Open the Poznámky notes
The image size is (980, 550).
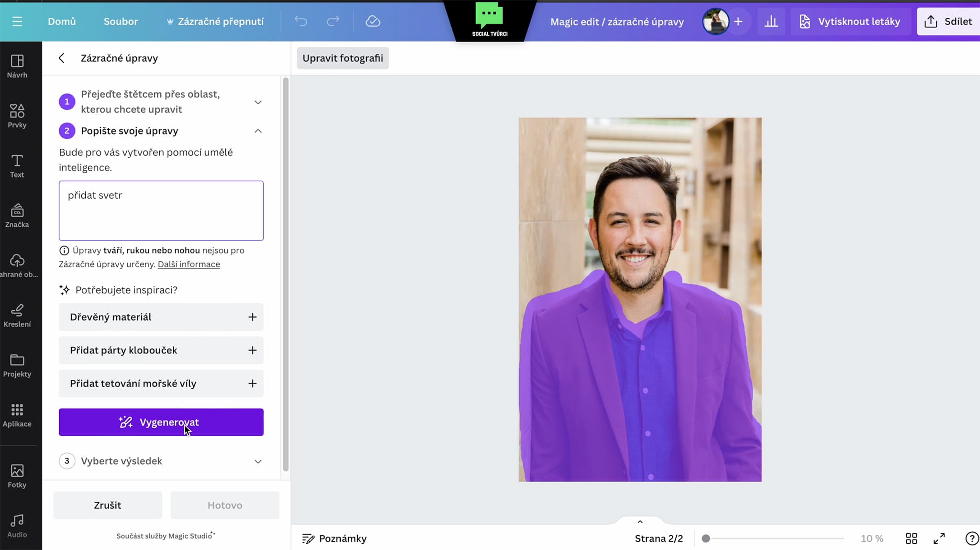[334, 539]
